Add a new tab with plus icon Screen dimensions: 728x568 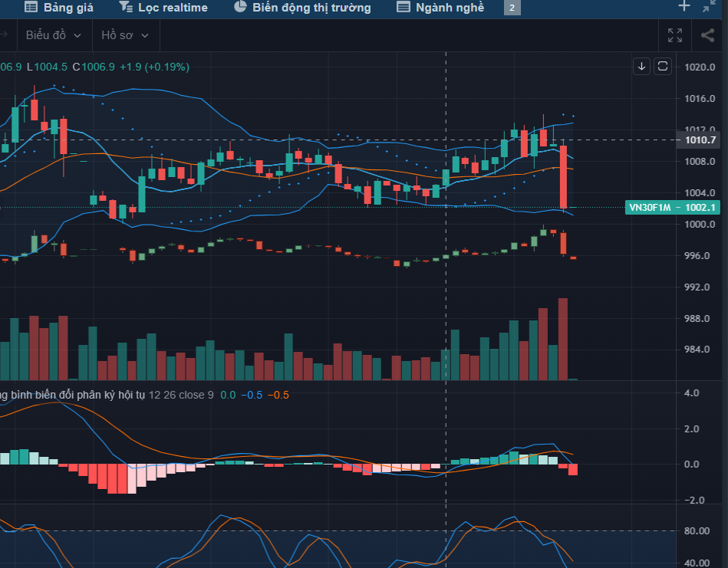click(684, 6)
